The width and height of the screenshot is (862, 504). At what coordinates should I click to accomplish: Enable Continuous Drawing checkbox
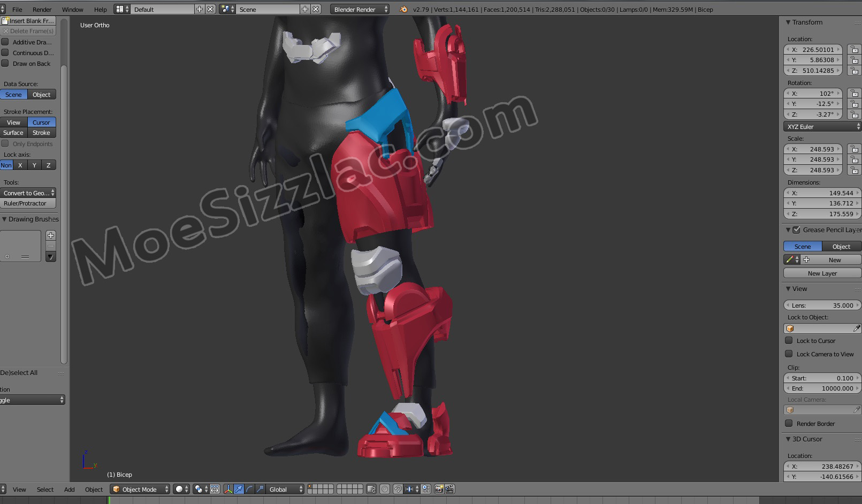pos(5,52)
